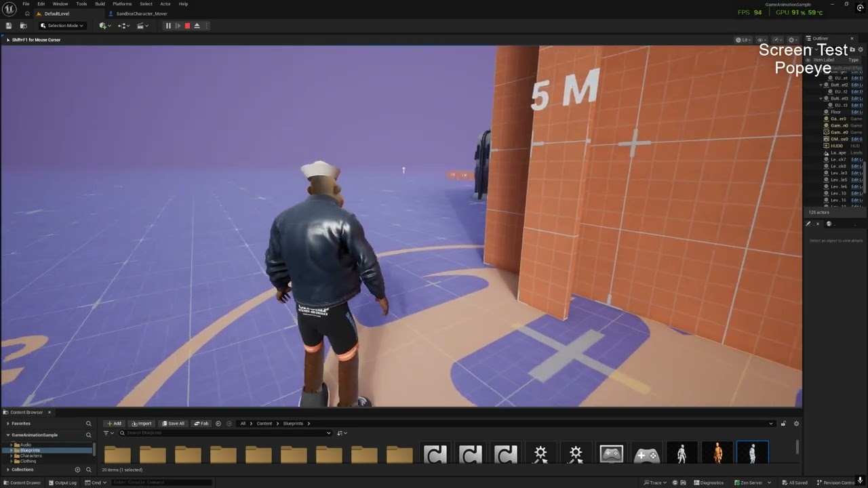
Task: Click the save current level icon
Action: tap(9, 26)
